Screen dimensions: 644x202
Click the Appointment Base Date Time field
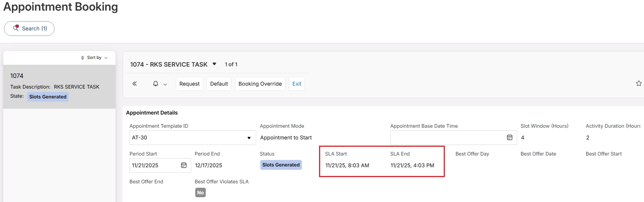pyautogui.click(x=446, y=138)
